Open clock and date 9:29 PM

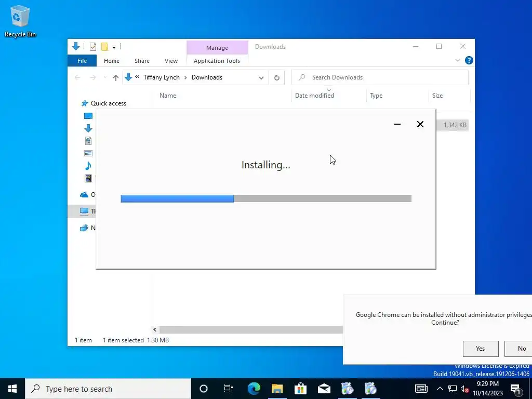tap(487, 389)
